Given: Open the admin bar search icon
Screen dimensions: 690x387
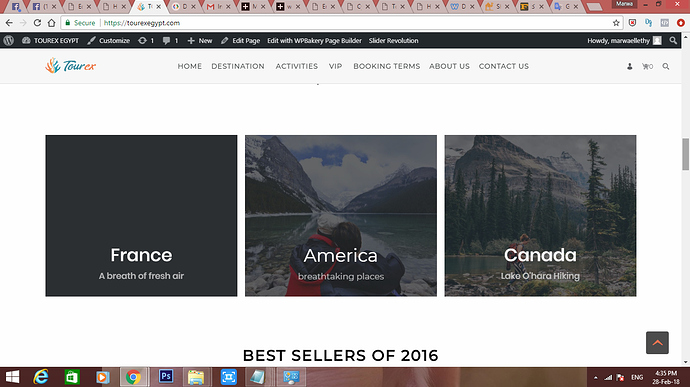Looking at the screenshot, I should click(x=673, y=41).
